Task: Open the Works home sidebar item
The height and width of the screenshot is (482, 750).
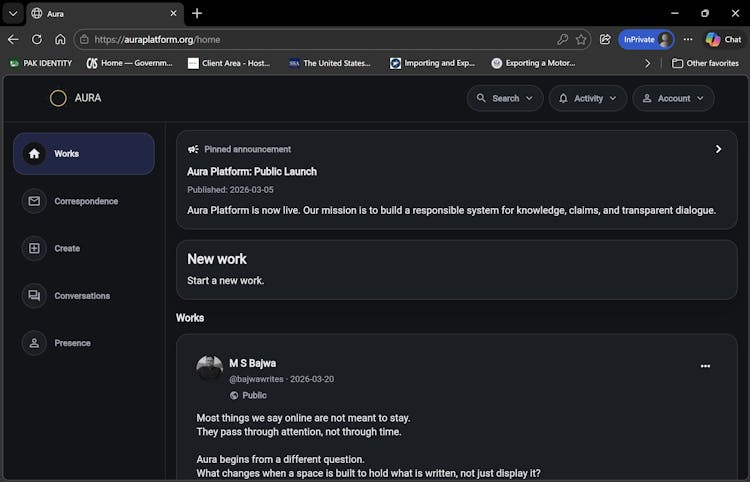Action: 84,154
